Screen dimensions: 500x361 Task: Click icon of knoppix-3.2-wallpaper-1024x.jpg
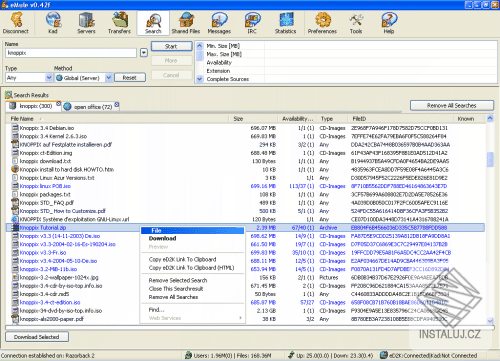pos(15,277)
